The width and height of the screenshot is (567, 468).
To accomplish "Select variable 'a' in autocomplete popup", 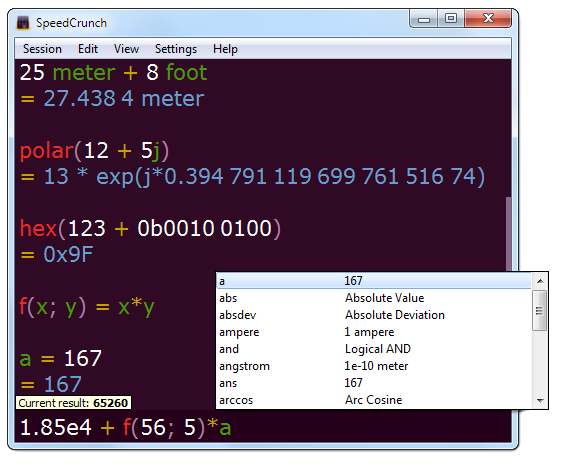I will click(374, 281).
